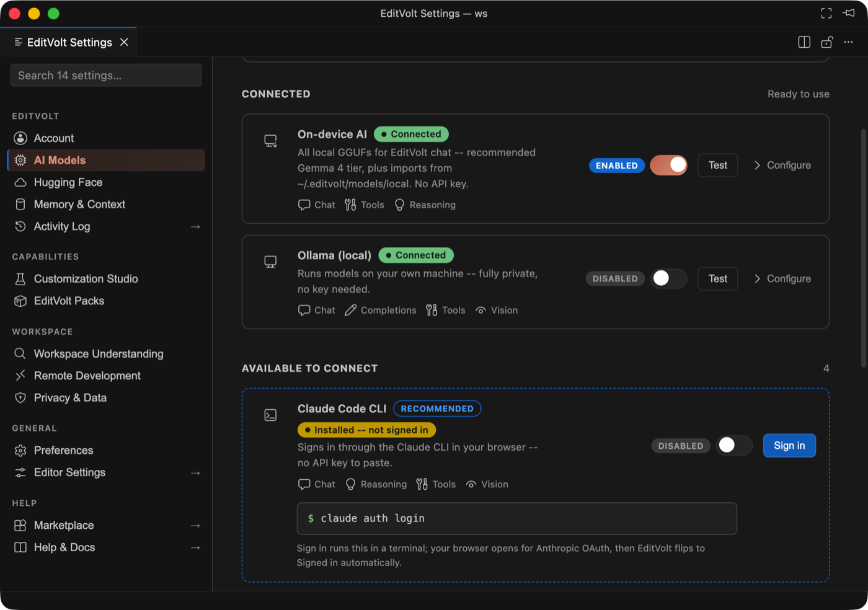Click Reasoning capability under On-device AI
Screen dimensions: 868x610
tap(425, 205)
